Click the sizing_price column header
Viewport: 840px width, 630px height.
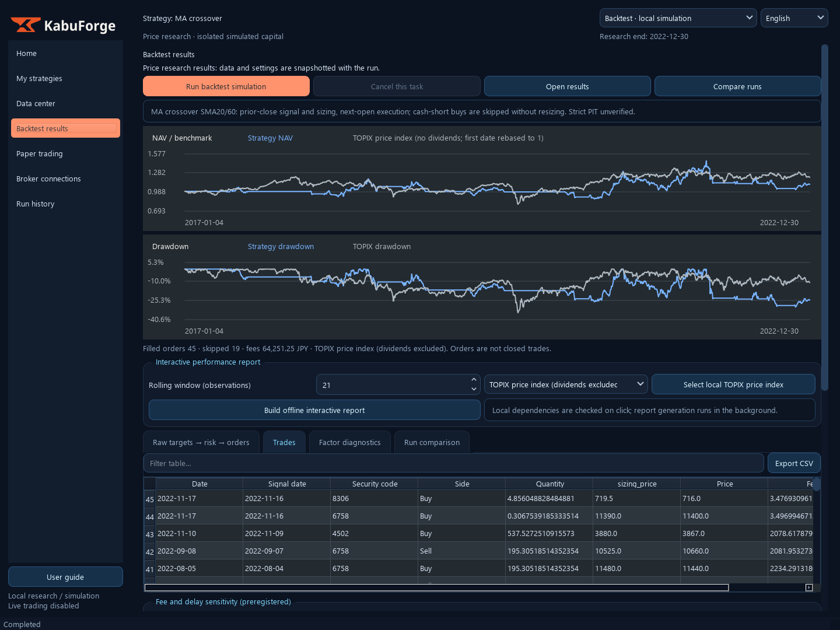pyautogui.click(x=637, y=484)
